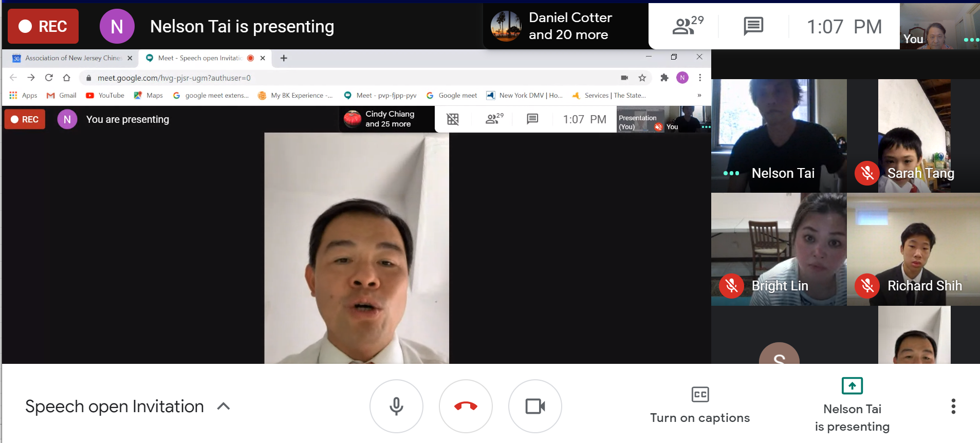980x443 pixels.
Task: Click the browser home icon
Action: (x=66, y=78)
